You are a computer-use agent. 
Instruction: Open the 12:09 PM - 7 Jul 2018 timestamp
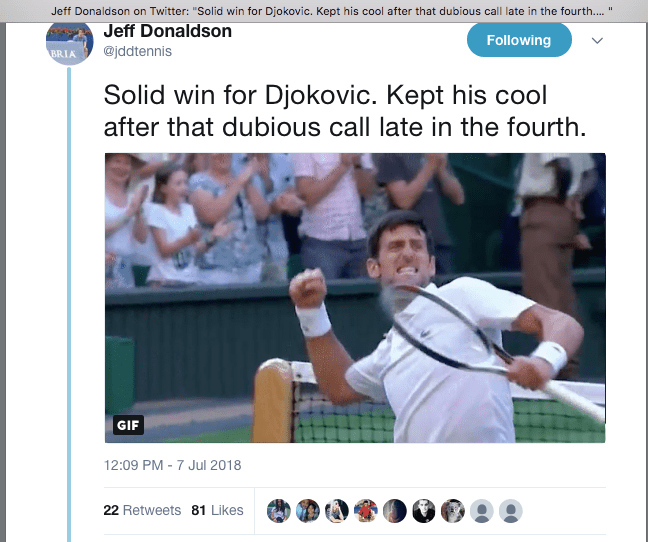coord(172,465)
